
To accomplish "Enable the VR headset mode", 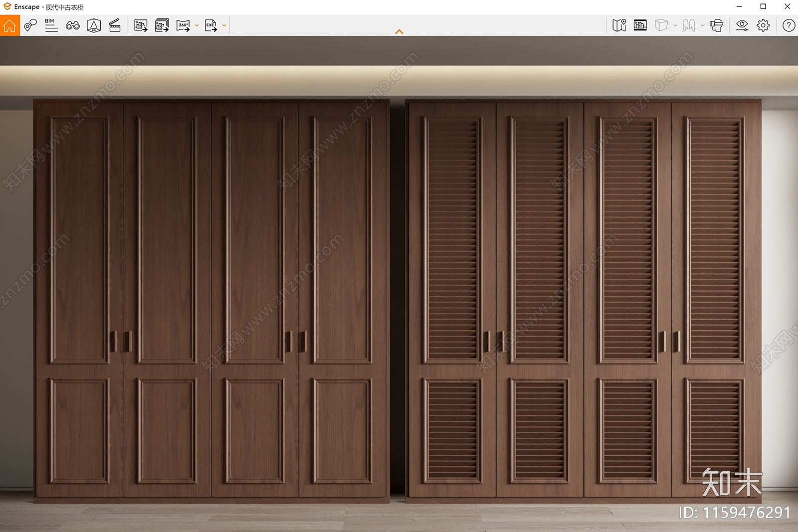I will point(716,25).
